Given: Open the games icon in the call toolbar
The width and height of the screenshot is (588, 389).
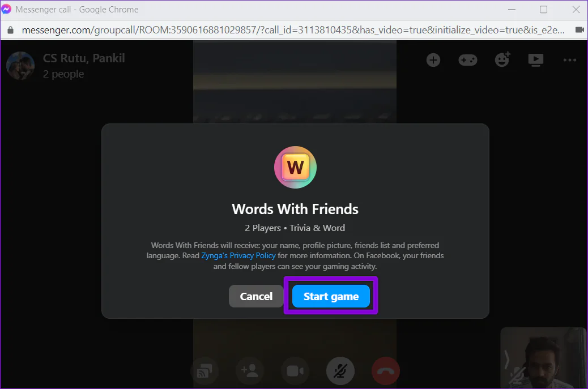Looking at the screenshot, I should click(x=468, y=60).
